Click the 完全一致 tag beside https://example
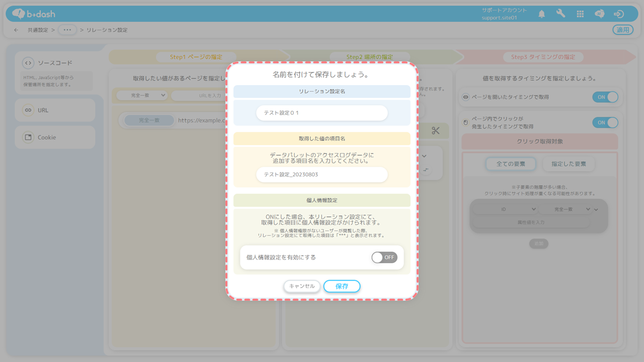This screenshot has height=362, width=644. point(149,120)
